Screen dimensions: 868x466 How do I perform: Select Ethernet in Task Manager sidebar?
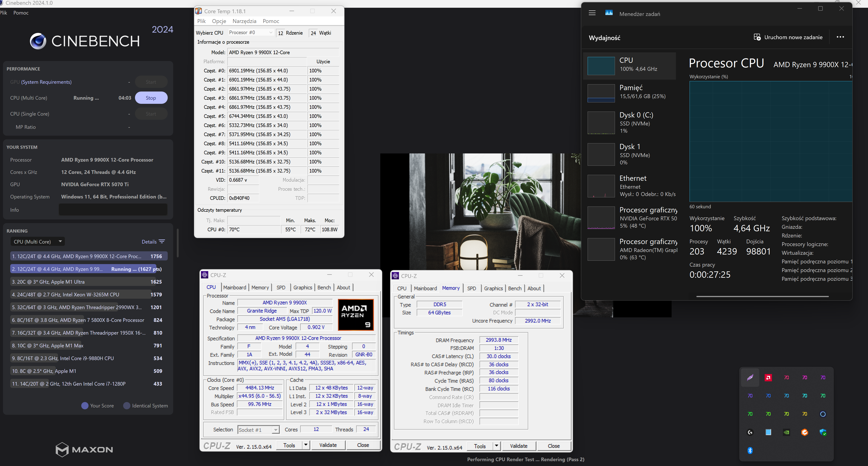click(x=629, y=186)
